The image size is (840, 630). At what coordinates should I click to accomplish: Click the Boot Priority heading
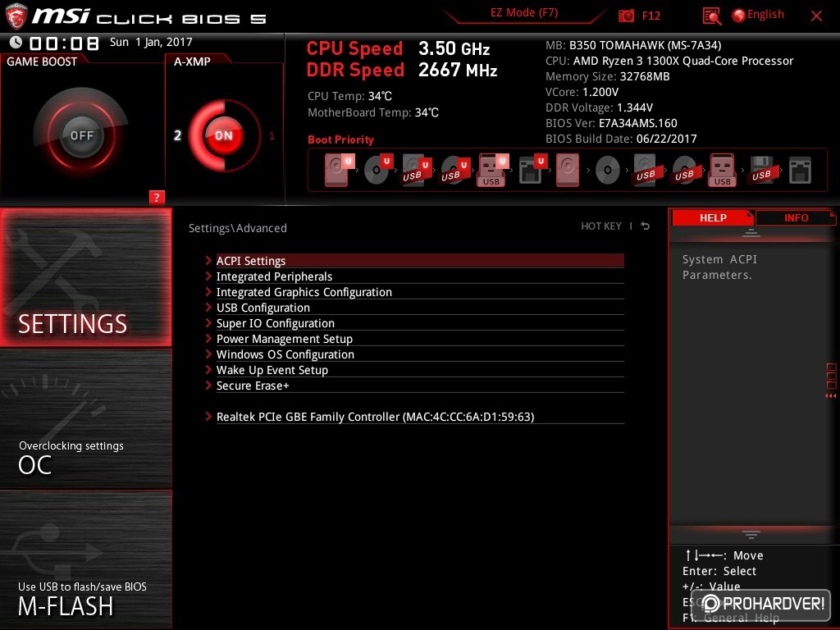pos(340,139)
